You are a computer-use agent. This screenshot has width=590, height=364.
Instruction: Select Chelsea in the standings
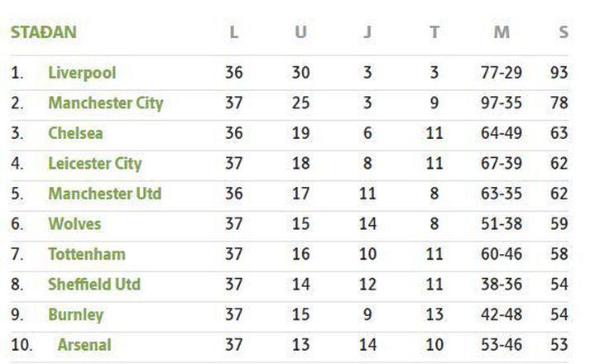tap(75, 133)
